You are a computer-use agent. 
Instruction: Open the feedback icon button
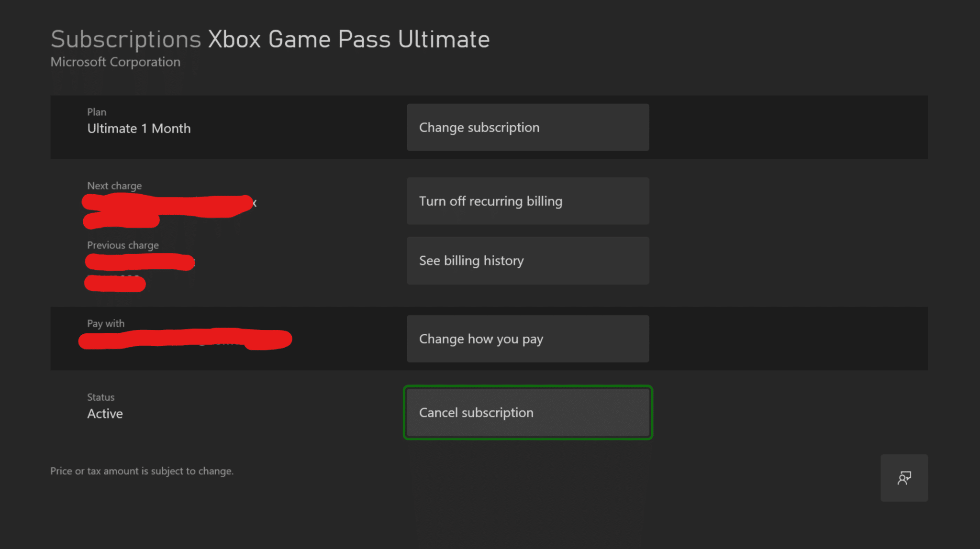903,478
